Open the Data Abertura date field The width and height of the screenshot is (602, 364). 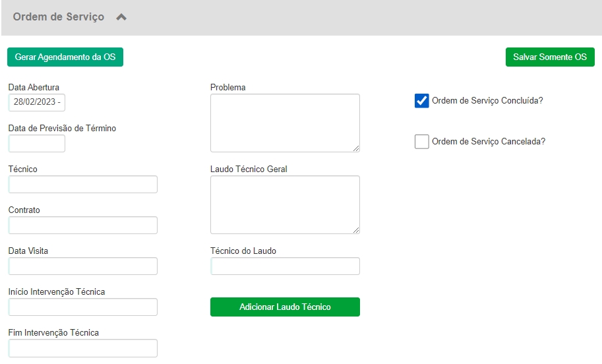click(x=37, y=103)
